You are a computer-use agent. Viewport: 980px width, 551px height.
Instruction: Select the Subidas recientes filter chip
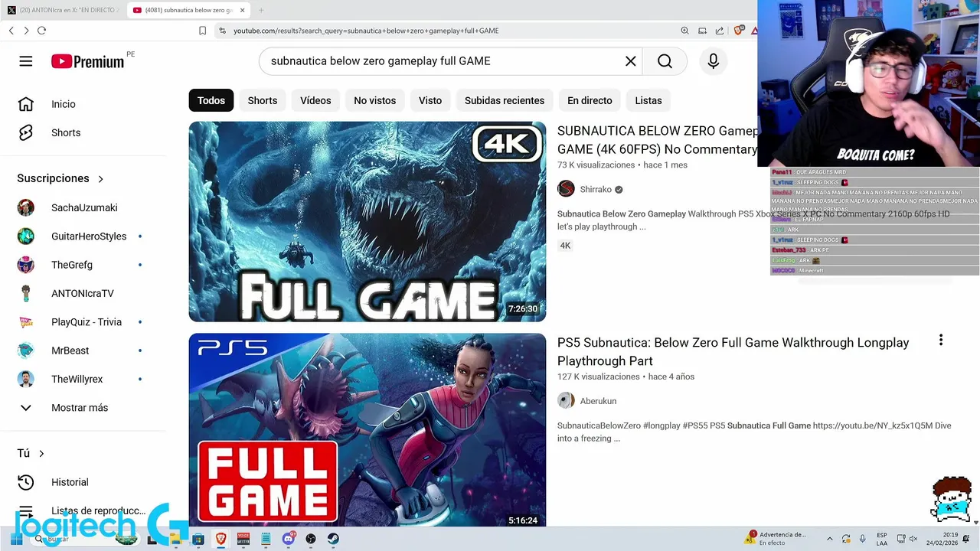click(505, 100)
